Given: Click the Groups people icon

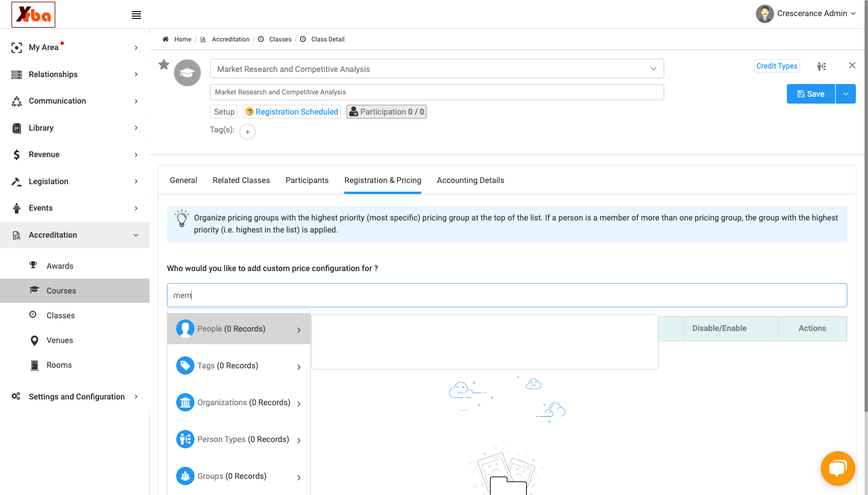Looking at the screenshot, I should click(185, 476).
